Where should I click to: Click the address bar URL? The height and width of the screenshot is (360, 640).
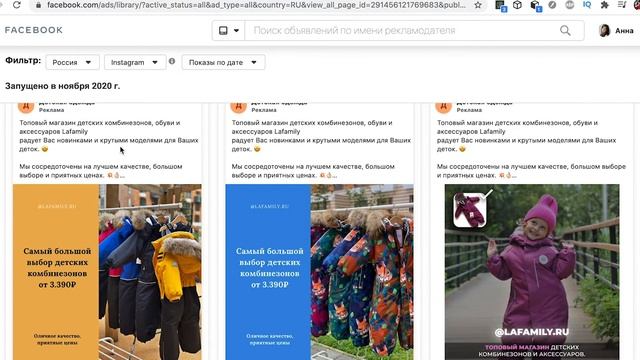[x=256, y=5]
